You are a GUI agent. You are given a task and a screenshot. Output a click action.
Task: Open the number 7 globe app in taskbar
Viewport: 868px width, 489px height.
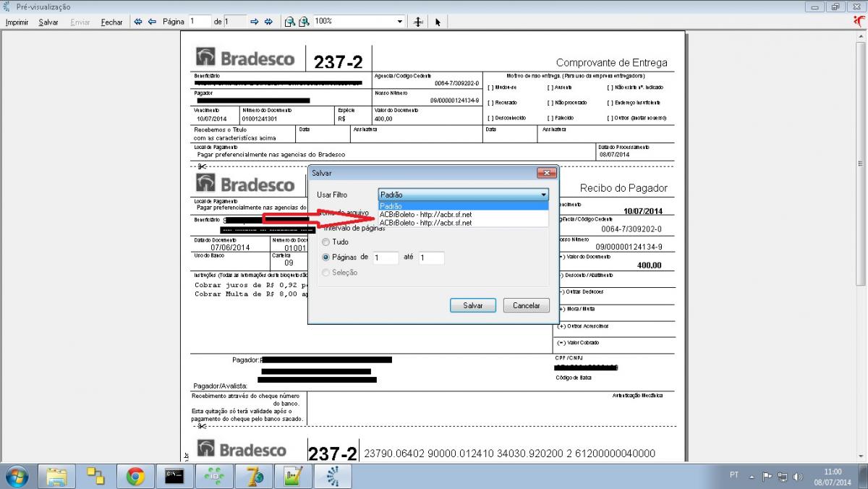[x=254, y=475]
